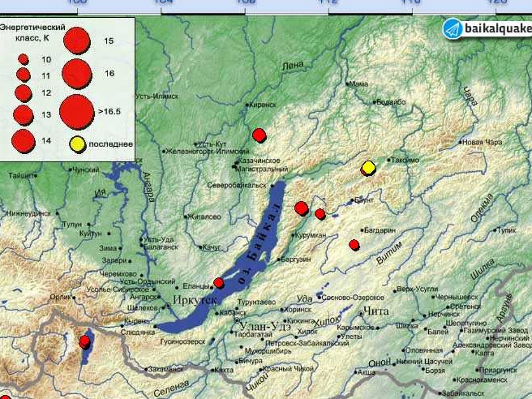Screen dimensions: 532x399
Task: Click the red earthquake marker southwest of Баунт
Action: [x=320, y=214]
